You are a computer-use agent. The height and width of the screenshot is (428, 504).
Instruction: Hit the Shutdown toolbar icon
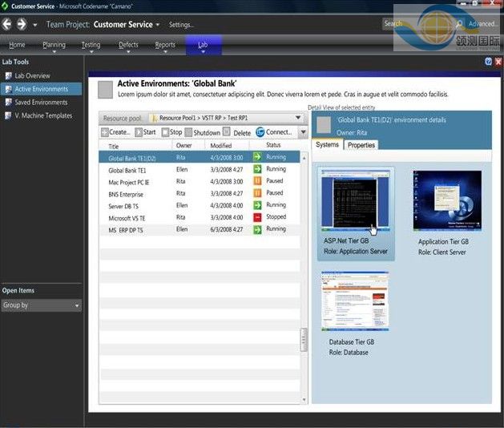[x=188, y=132]
